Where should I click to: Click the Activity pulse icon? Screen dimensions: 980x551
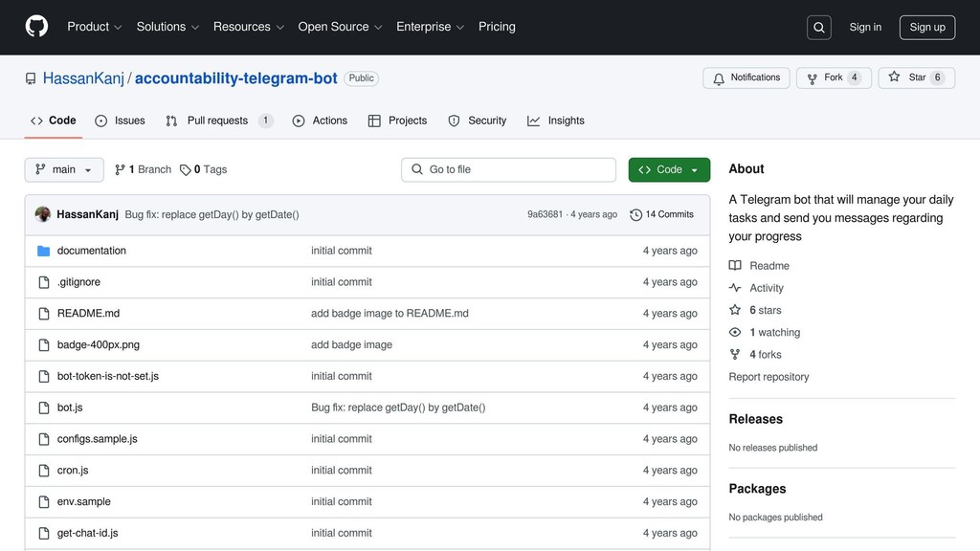(x=734, y=287)
